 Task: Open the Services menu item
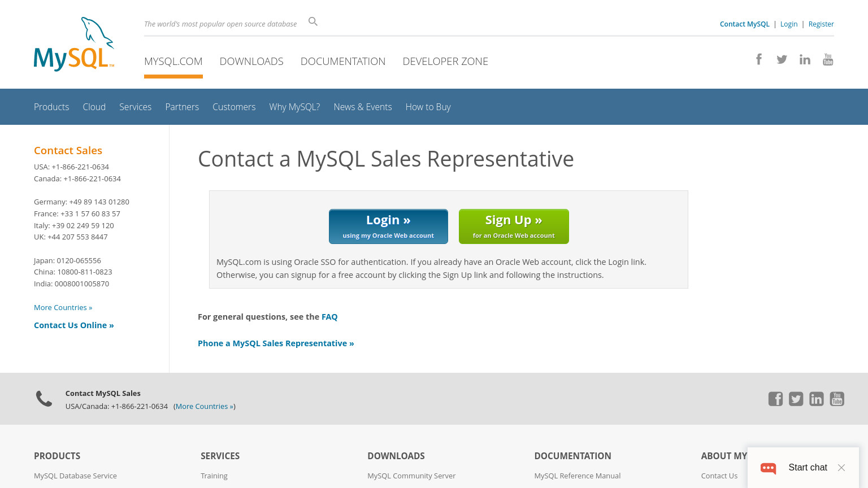click(x=135, y=107)
